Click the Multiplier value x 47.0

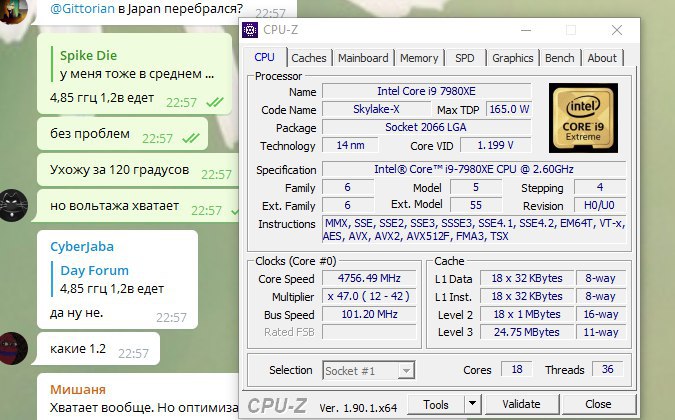coord(369,296)
